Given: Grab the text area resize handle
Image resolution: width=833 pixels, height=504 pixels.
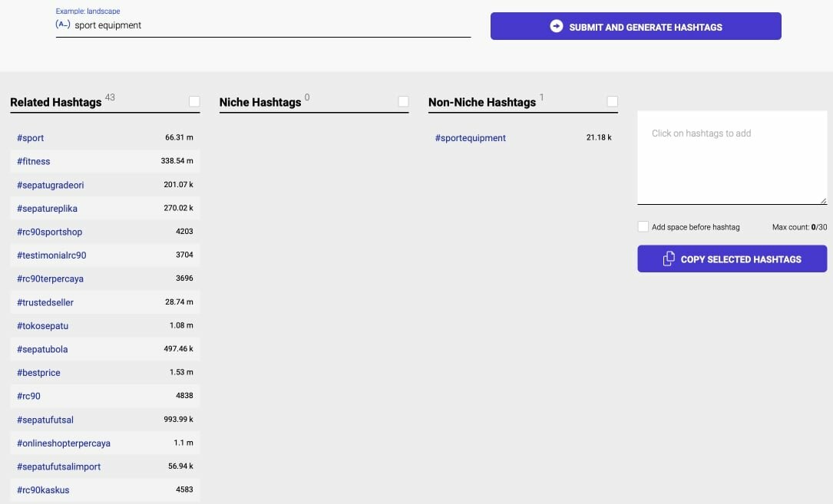Looking at the screenshot, I should click(823, 200).
